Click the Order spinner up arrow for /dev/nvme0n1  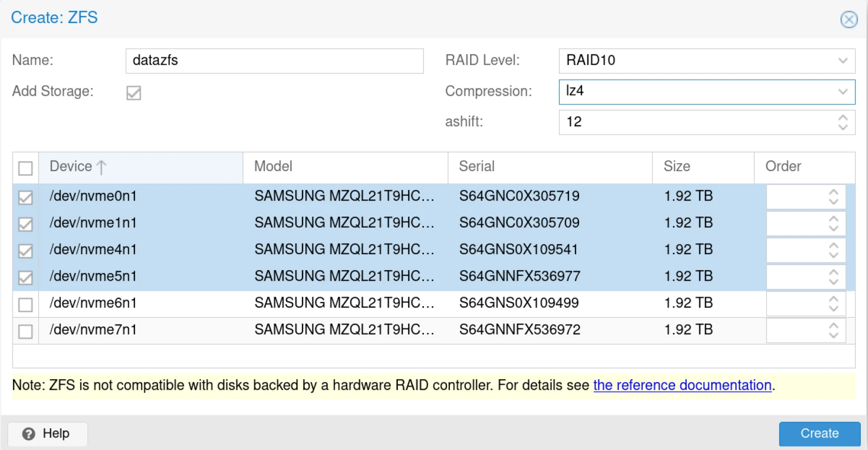click(x=833, y=191)
